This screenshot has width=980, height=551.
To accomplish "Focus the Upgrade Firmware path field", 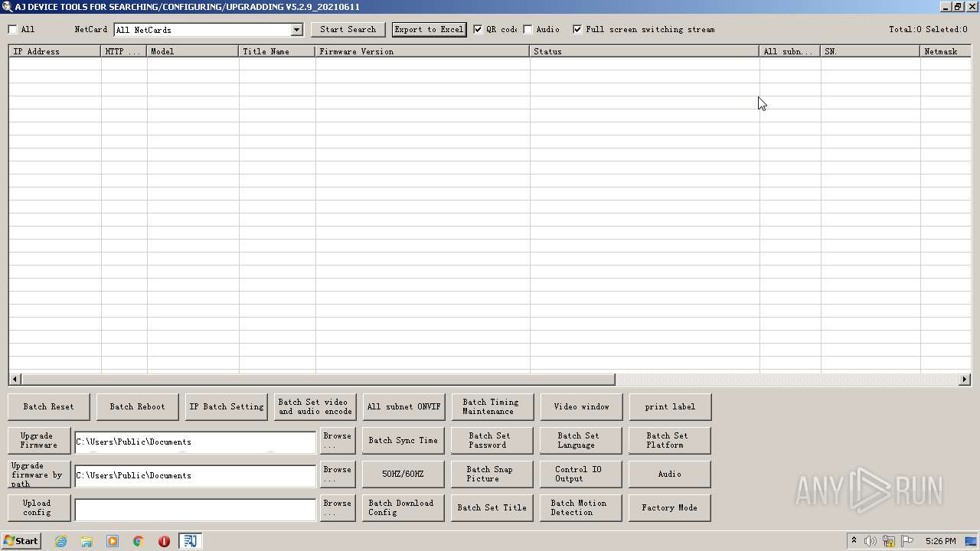I will click(195, 442).
